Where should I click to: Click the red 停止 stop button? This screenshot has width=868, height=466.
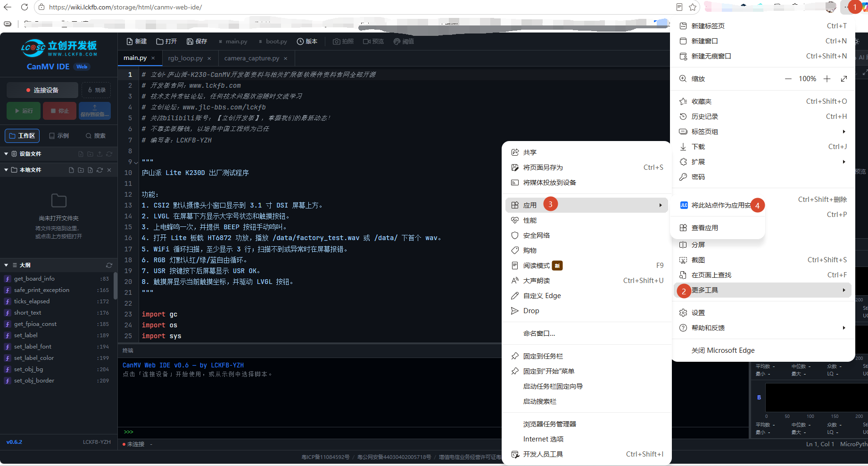[60, 111]
